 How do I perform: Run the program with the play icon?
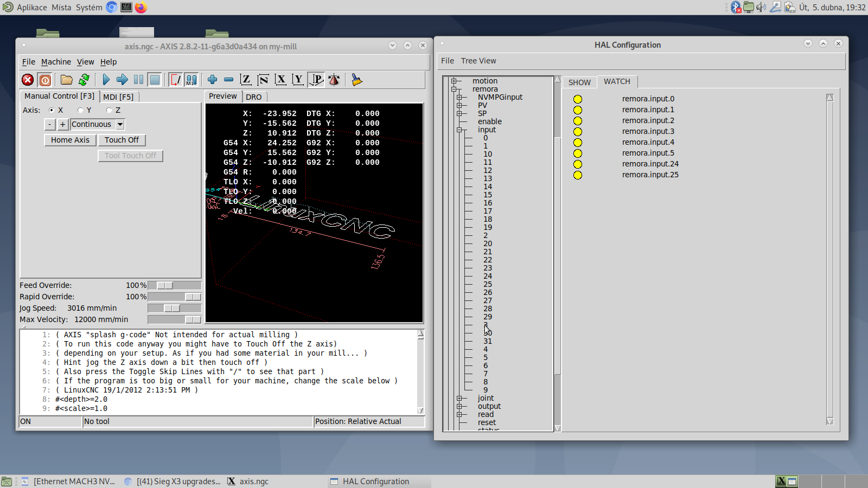click(106, 80)
